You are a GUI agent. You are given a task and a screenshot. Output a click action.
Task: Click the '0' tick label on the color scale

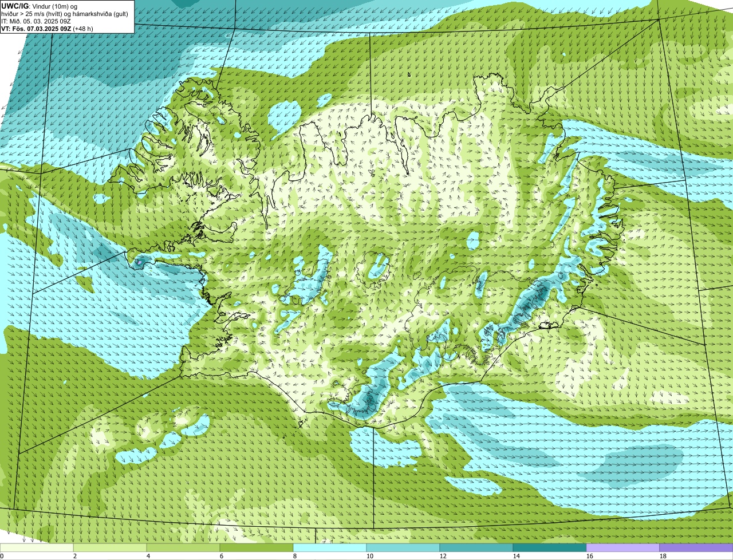pyautogui.click(x=2, y=556)
